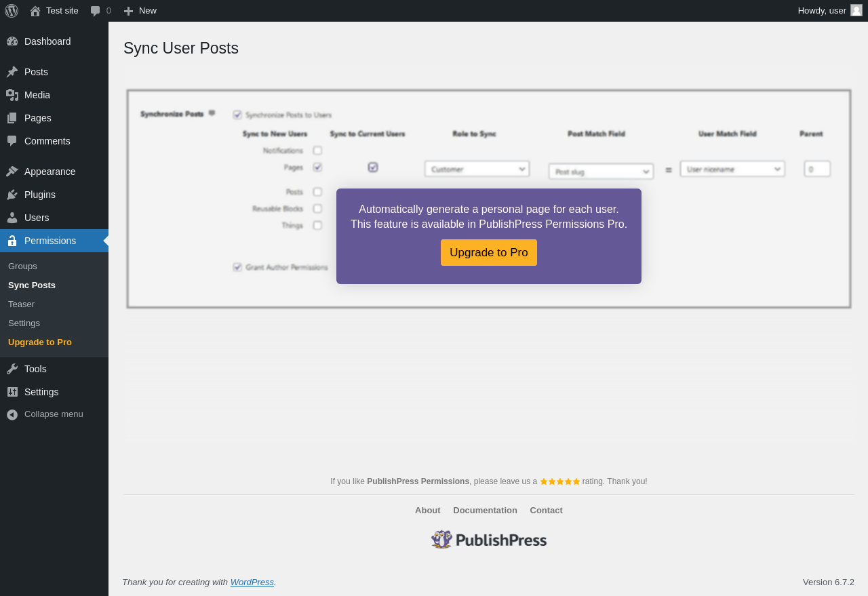This screenshot has height=596, width=868.
Task: Enable the Notifications checkbox
Action: click(317, 151)
